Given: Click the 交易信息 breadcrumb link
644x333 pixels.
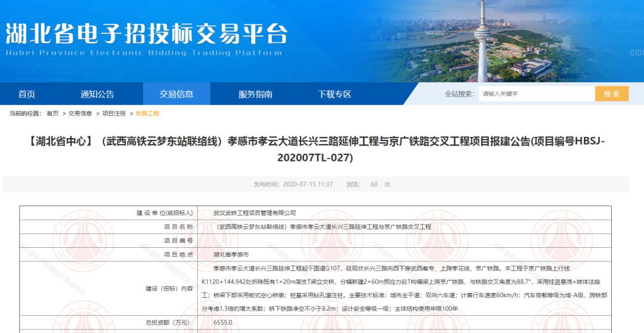Looking at the screenshot, I should point(80,113).
